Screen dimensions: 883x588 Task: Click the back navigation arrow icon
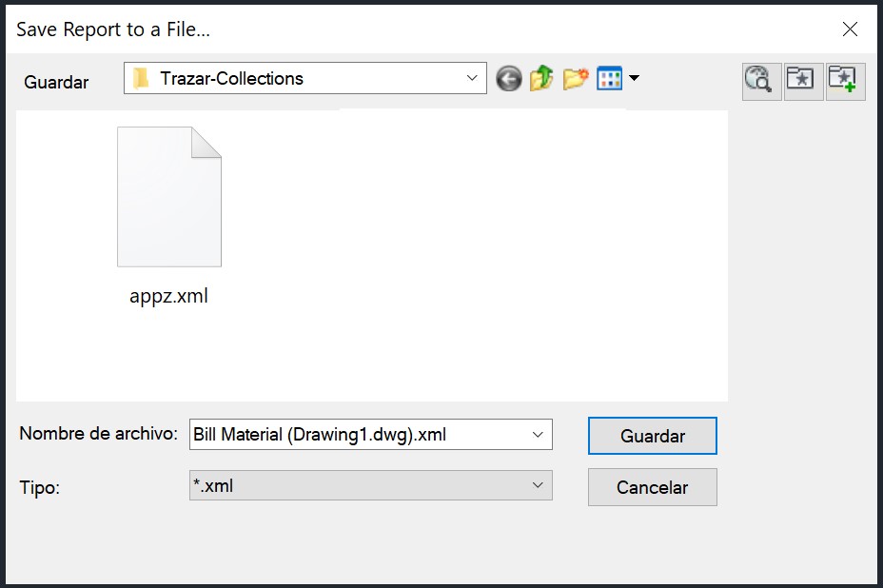coord(509,79)
